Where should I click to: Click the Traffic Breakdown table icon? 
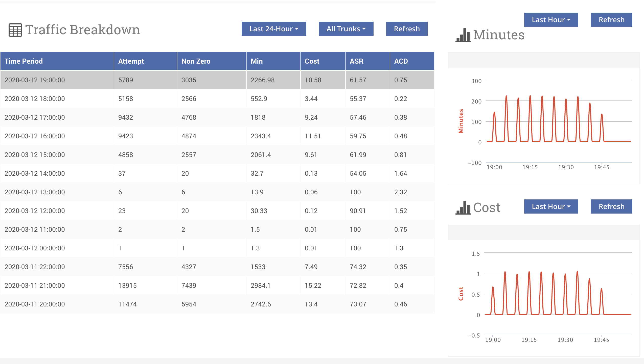pos(15,30)
